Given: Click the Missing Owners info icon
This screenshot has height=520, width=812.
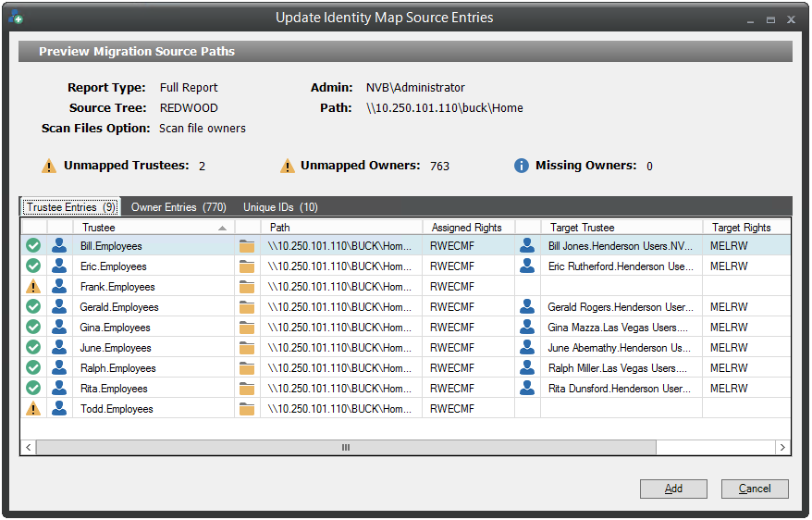Looking at the screenshot, I should (521, 167).
